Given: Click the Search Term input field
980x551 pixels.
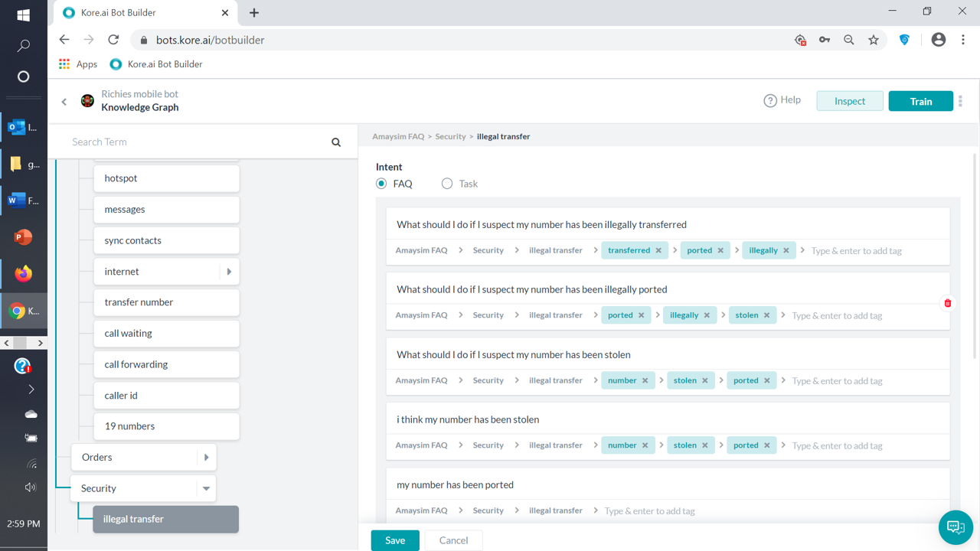Looking at the screenshot, I should point(195,142).
